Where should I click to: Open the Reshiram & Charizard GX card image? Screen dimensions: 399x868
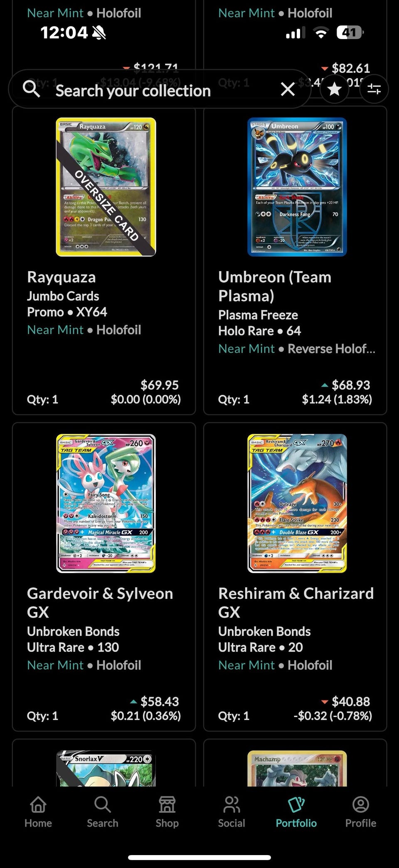click(x=297, y=503)
